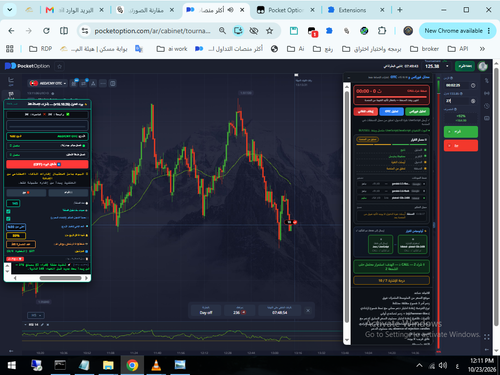Click the right arrow of bot panel horizontal scrollbar
500x375 pixels.
[87, 278]
